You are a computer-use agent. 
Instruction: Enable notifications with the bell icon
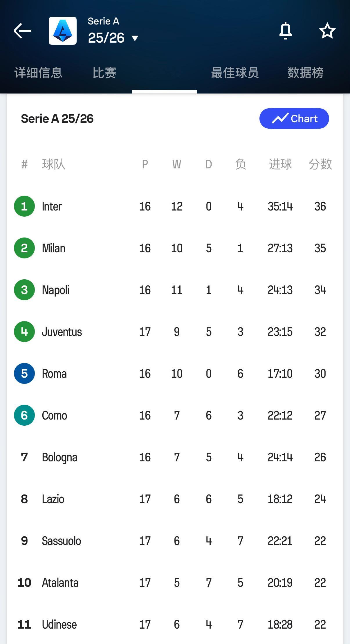tap(285, 31)
